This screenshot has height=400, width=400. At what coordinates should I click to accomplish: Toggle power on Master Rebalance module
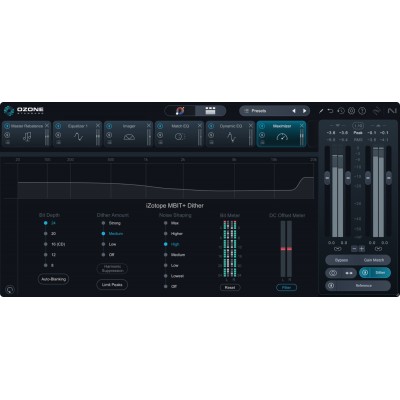pos(7,126)
